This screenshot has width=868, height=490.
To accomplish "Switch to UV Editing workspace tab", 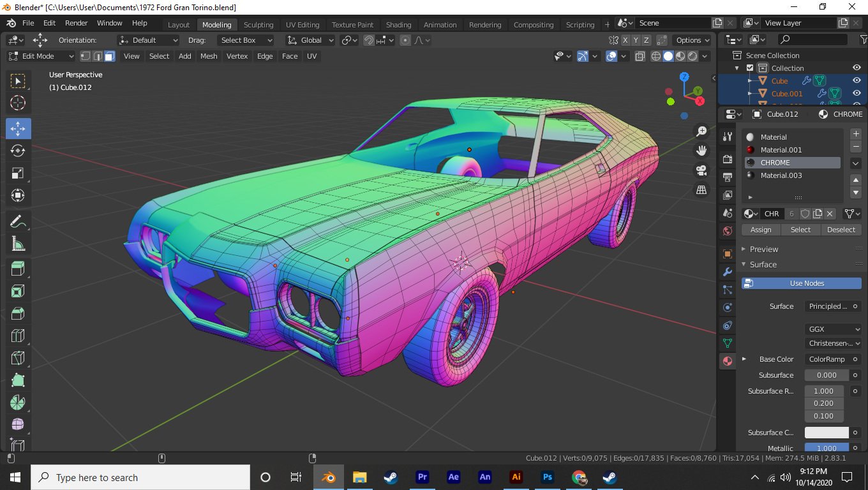I will coord(303,25).
